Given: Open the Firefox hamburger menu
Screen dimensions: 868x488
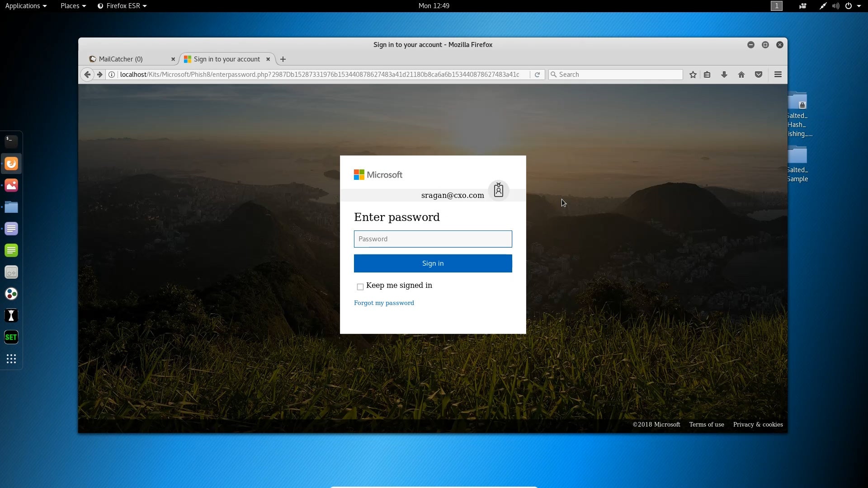Looking at the screenshot, I should pos(778,75).
